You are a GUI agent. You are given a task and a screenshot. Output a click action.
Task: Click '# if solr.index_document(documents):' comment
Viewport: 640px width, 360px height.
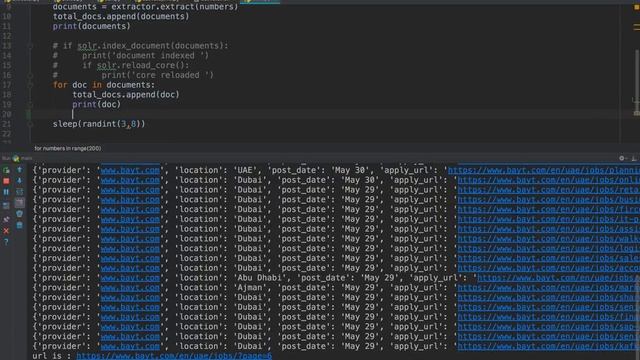140,46
